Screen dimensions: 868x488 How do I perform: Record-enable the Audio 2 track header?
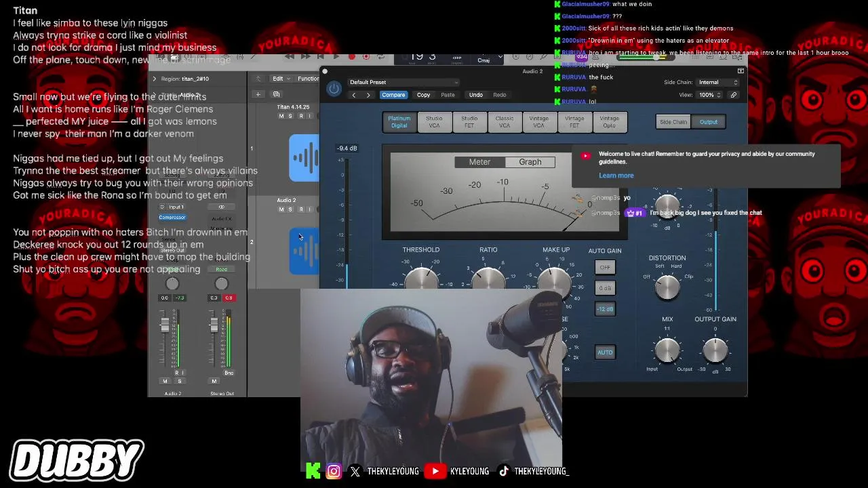300,209
